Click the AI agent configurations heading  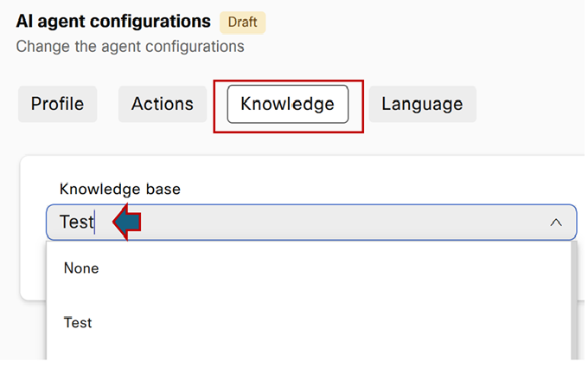[113, 22]
